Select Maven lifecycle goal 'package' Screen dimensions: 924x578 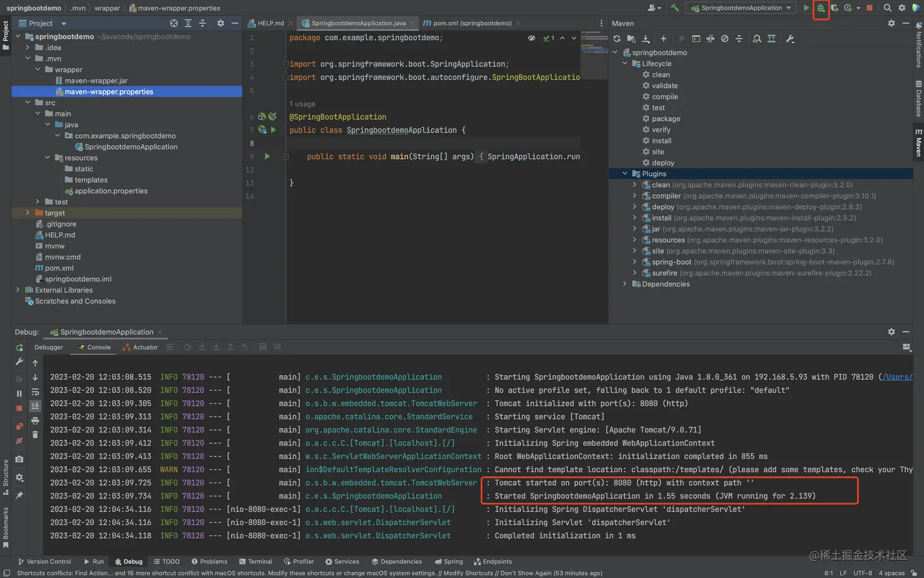pyautogui.click(x=665, y=119)
